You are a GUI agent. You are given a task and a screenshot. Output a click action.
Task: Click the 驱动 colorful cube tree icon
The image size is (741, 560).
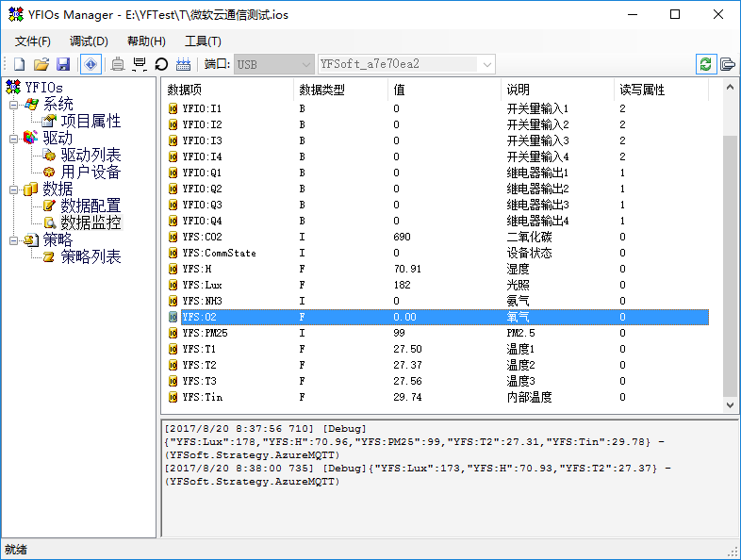point(30,138)
